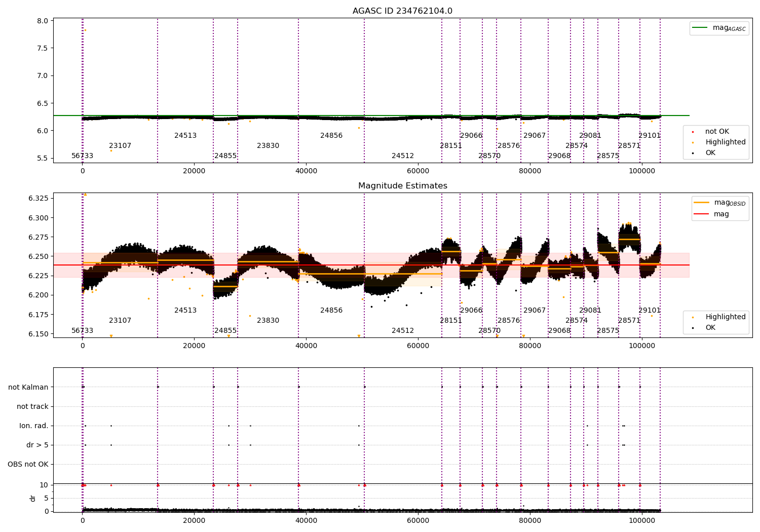Click OBSID label 24512 in the top plot

coord(403,156)
